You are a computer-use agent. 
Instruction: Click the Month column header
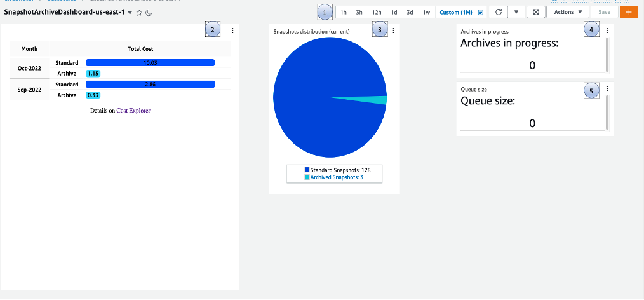(x=30, y=49)
